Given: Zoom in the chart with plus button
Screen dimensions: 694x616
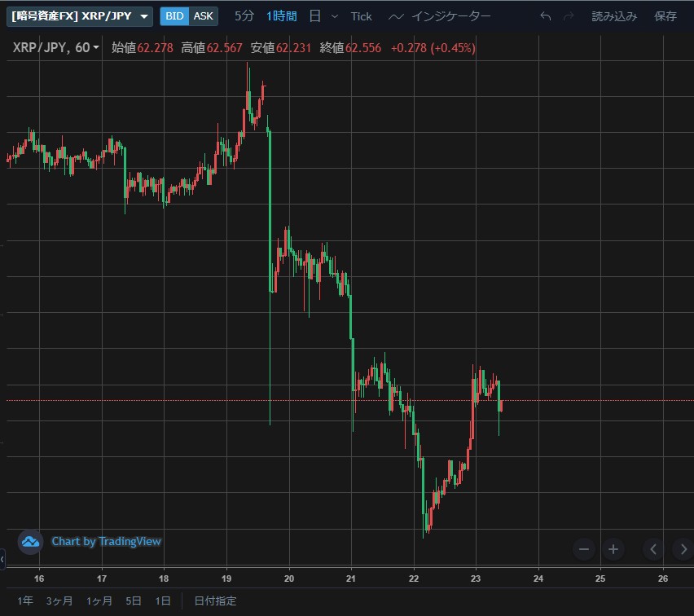Looking at the screenshot, I should pyautogui.click(x=613, y=549).
